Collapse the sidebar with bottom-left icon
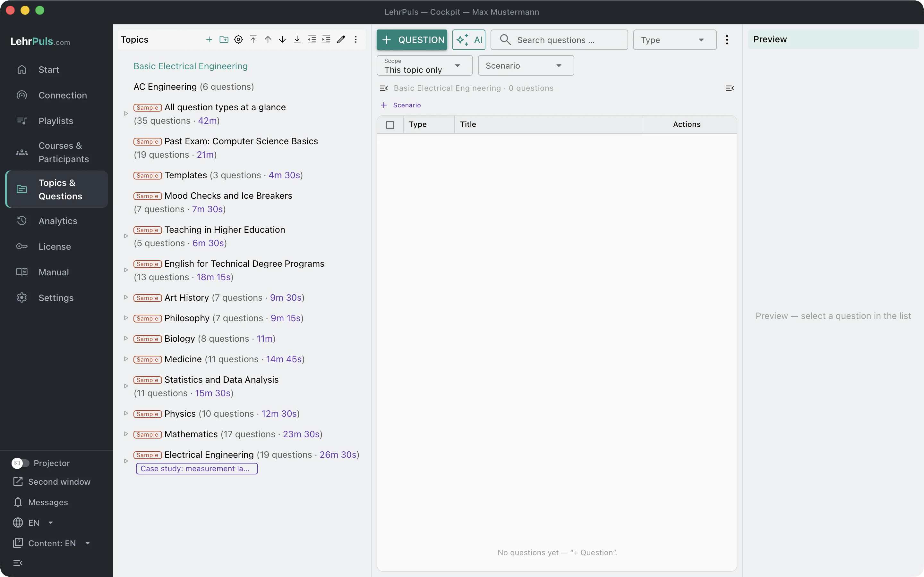Screen dimensions: 924x577 tap(18, 563)
